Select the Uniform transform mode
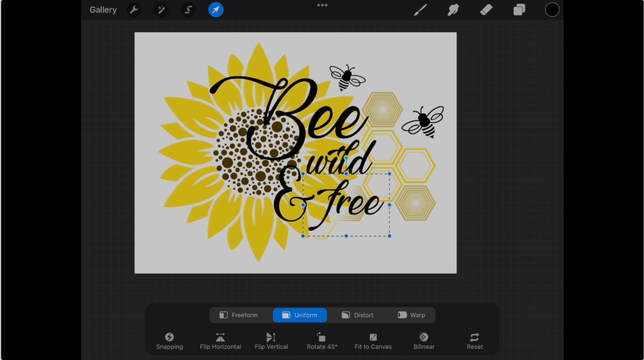The height and width of the screenshot is (360, 644). 300,315
